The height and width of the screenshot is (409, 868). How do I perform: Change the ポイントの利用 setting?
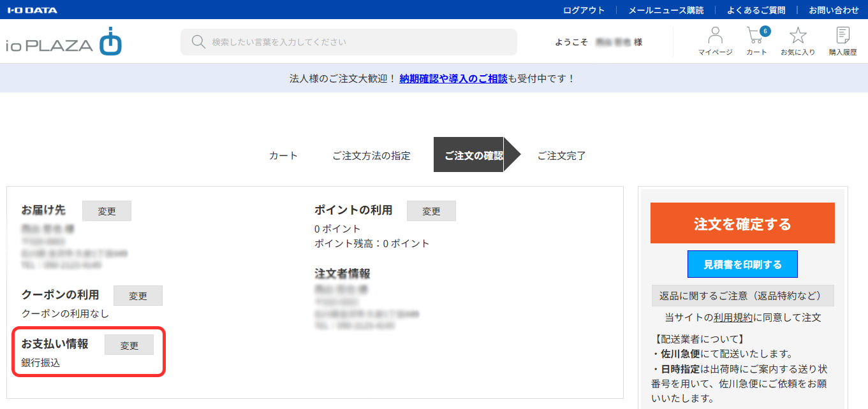pos(431,211)
